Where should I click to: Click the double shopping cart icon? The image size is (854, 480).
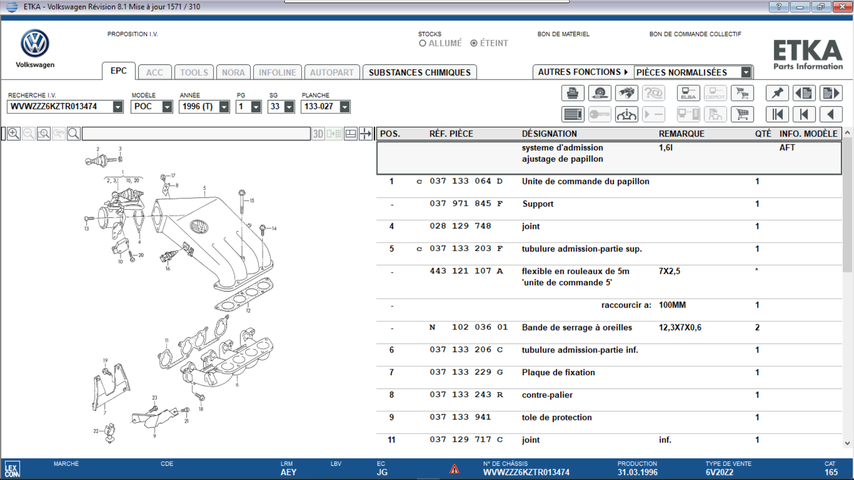(x=742, y=93)
